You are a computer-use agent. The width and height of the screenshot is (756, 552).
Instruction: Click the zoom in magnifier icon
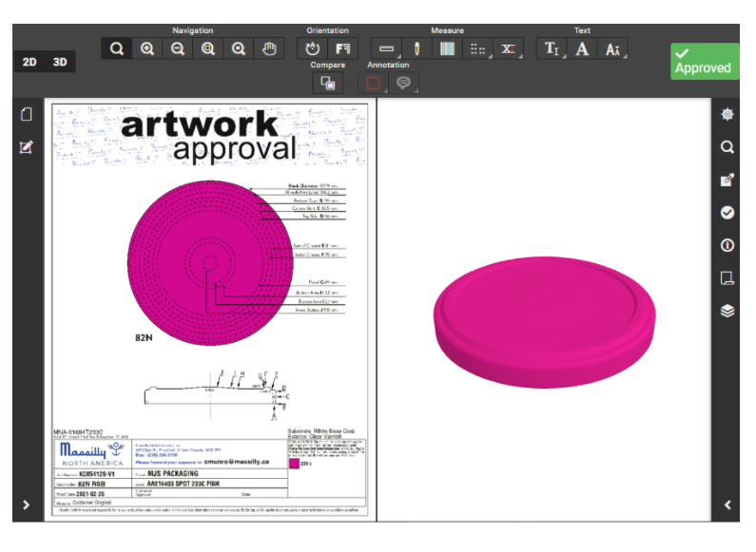coord(147,49)
